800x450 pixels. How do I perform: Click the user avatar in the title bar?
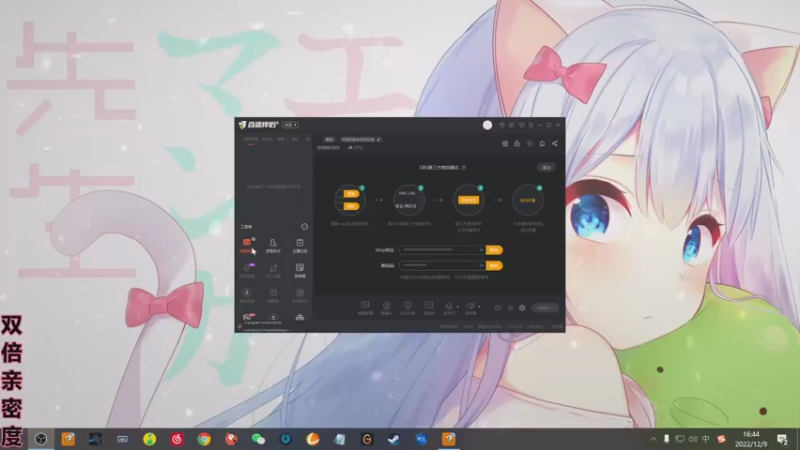[487, 125]
